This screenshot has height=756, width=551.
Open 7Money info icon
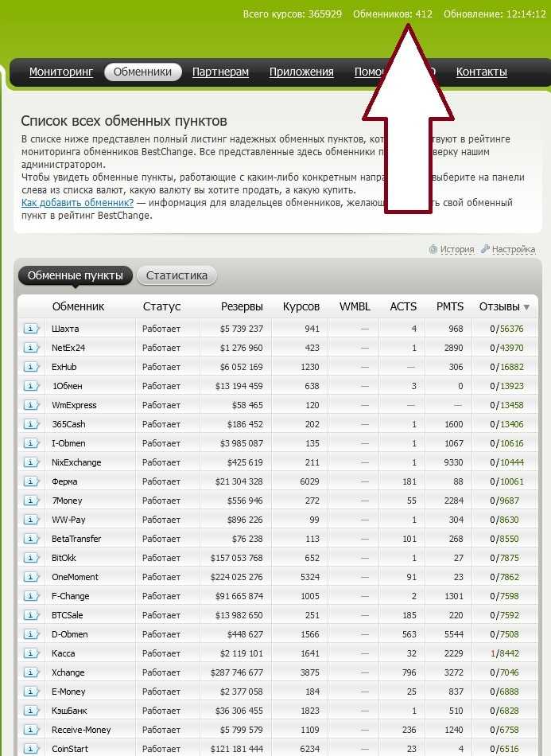click(x=31, y=501)
